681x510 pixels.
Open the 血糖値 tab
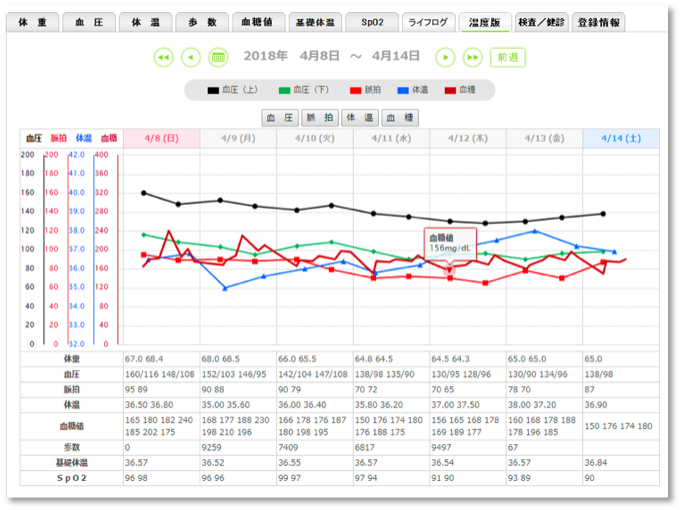click(x=259, y=22)
